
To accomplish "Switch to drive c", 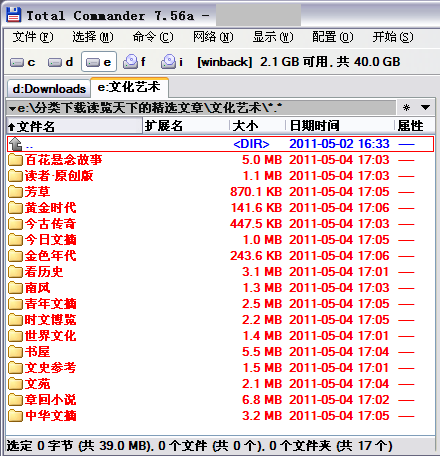I will (x=23, y=62).
